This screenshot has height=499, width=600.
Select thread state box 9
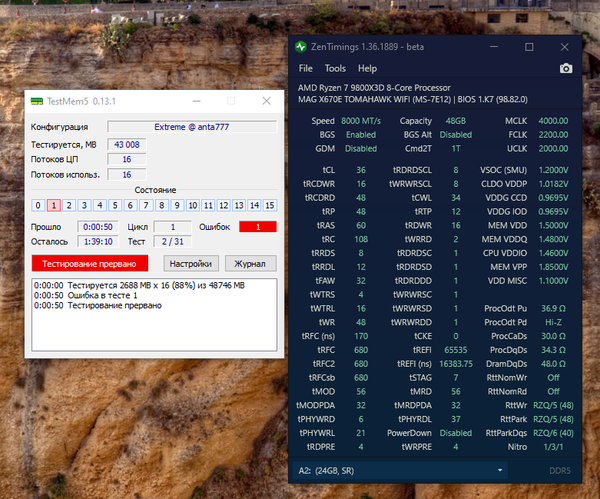pyautogui.click(x=177, y=205)
